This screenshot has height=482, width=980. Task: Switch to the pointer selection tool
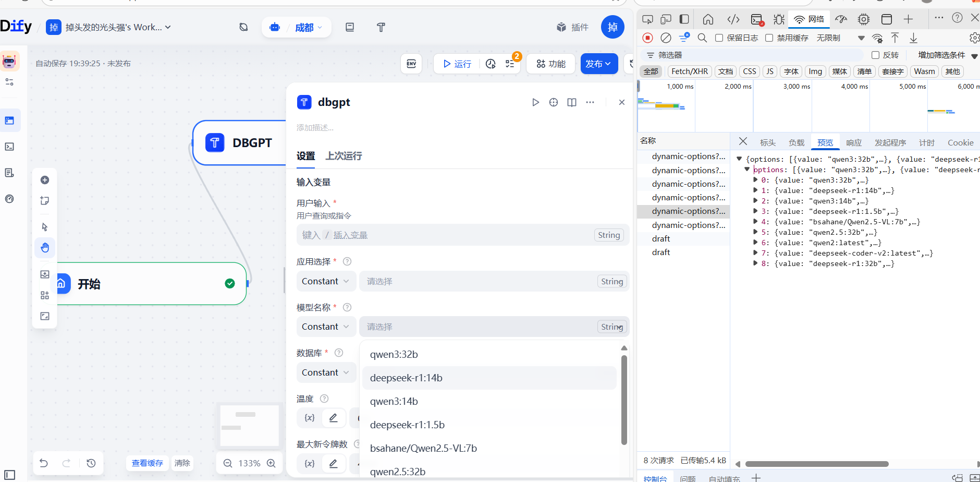point(45,227)
